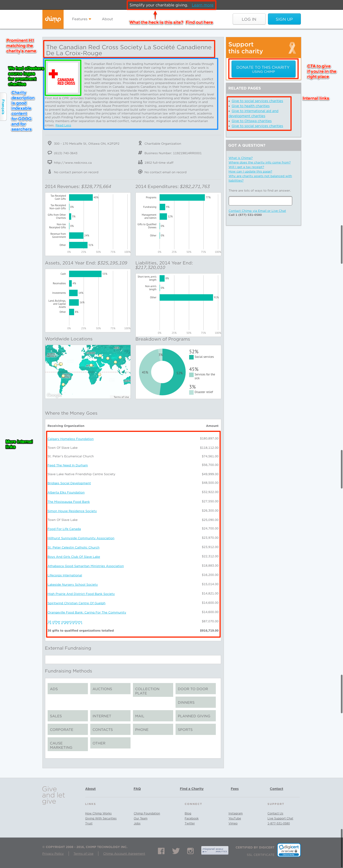This screenshot has width=343, height=868.
Task: Click the Chimp logo in header
Action: (x=53, y=19)
